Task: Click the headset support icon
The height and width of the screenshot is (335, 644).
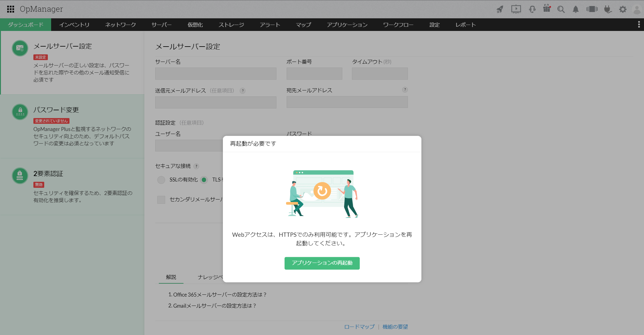Action: (x=532, y=9)
